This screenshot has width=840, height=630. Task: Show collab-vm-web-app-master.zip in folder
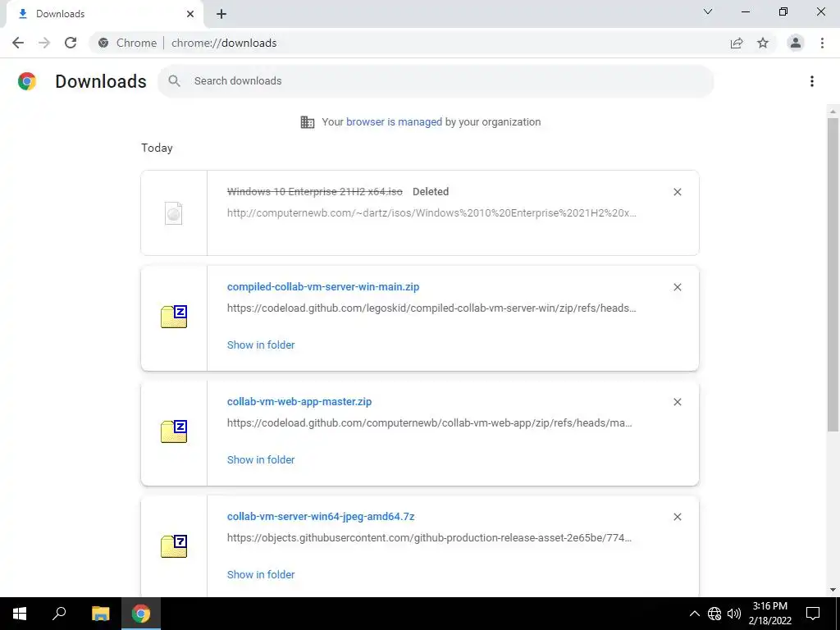[261, 459]
